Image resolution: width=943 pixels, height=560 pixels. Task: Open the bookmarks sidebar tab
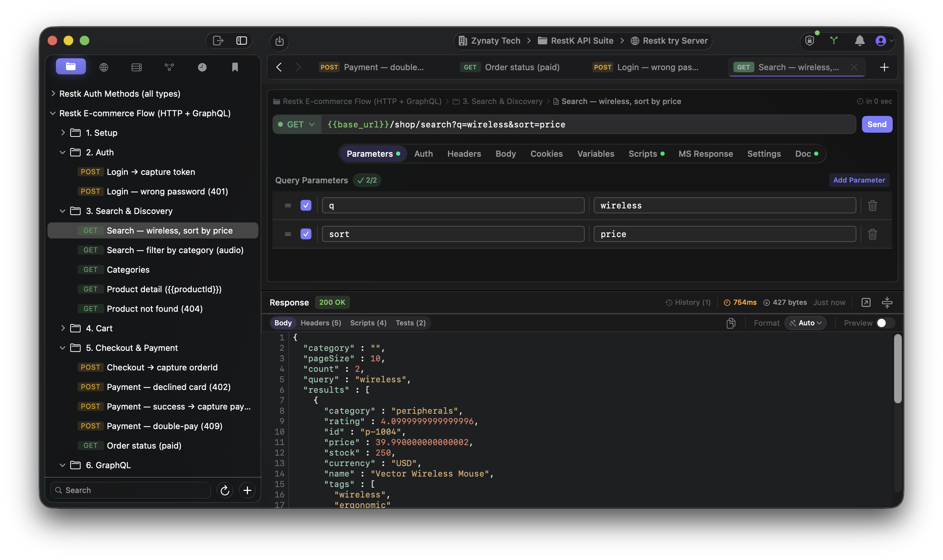235,67
